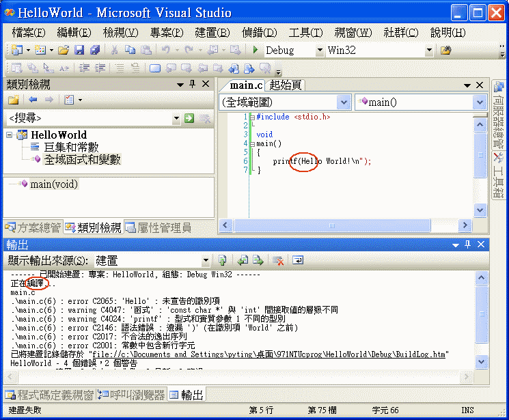This screenshot has height=420, width=509.
Task: Collapse the #include outline block on line 1
Action: tap(252, 117)
